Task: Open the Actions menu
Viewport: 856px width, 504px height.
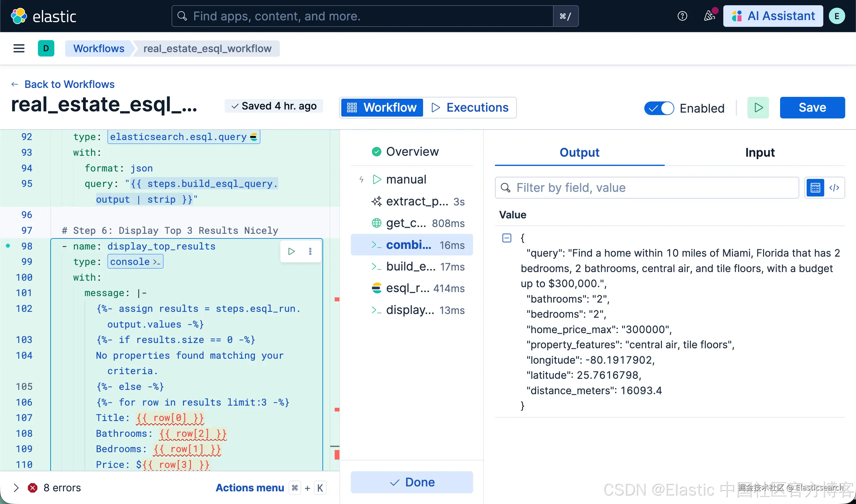Action: coord(250,488)
